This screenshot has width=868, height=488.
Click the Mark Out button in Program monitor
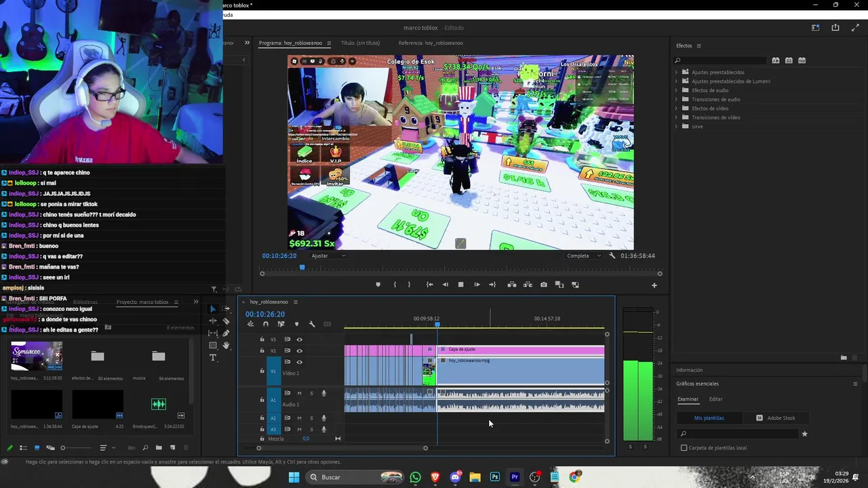[x=409, y=285]
